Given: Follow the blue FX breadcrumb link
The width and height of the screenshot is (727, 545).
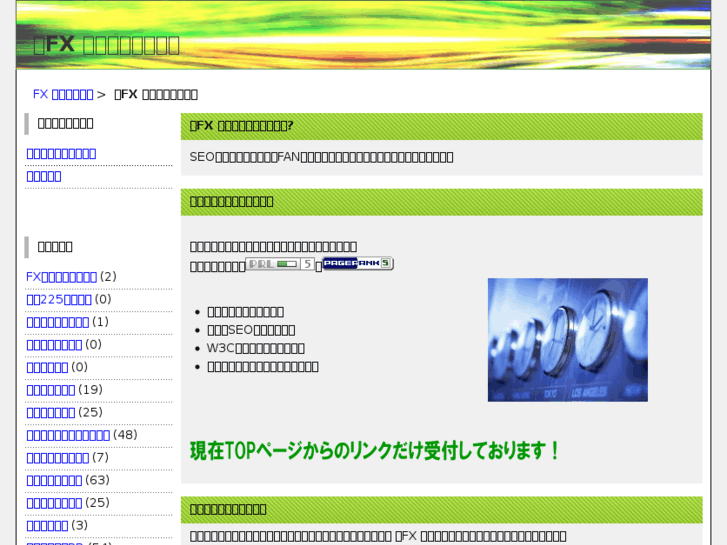Looking at the screenshot, I should (63, 95).
